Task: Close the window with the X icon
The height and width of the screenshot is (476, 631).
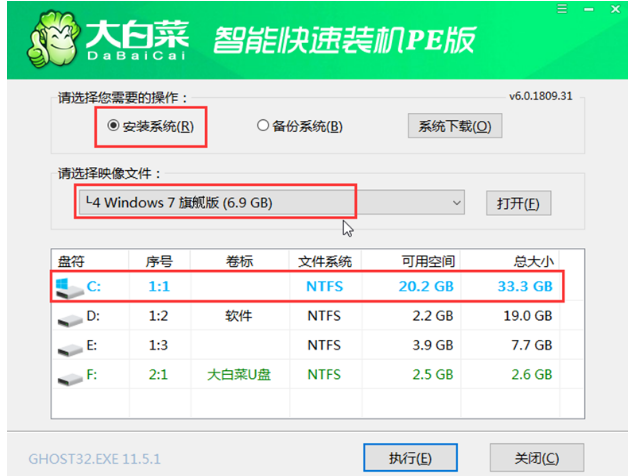Action: pyautogui.click(x=615, y=9)
